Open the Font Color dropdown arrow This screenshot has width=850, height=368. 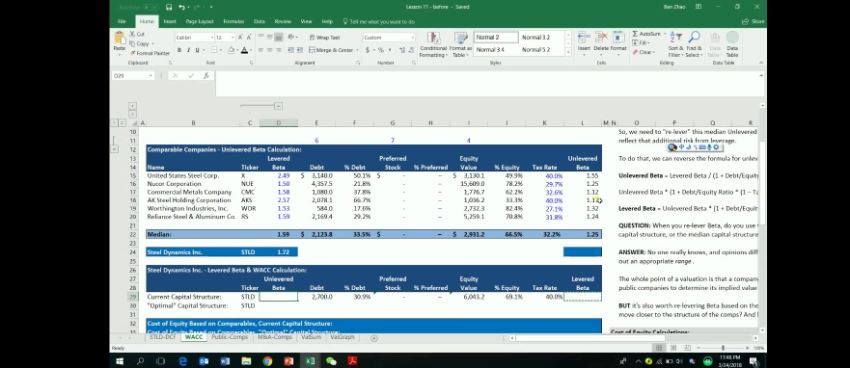click(x=250, y=50)
